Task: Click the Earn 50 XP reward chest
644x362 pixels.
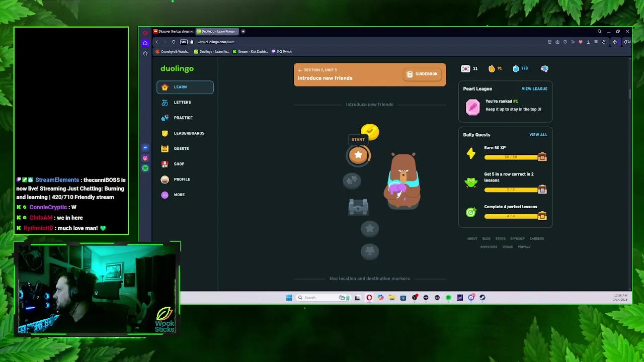Action: point(542,157)
